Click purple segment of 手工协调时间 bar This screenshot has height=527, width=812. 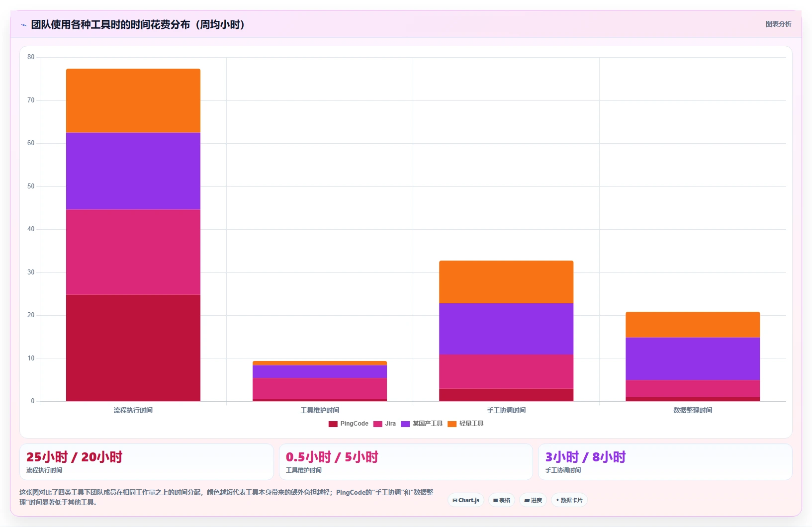click(506, 329)
